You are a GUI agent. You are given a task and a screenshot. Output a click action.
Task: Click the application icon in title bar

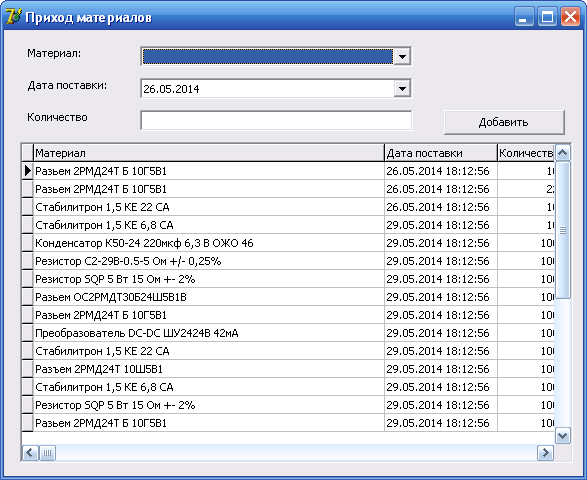coord(14,17)
